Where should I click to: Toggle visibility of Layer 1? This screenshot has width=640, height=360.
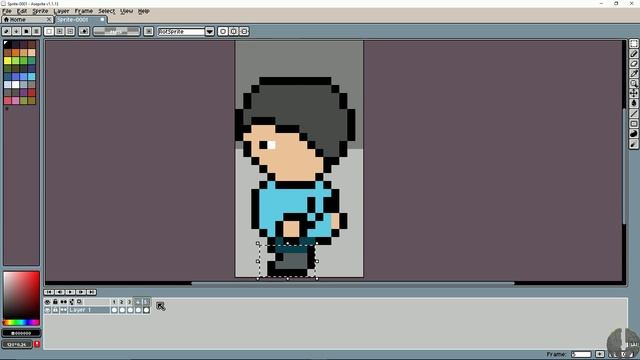pos(47,310)
